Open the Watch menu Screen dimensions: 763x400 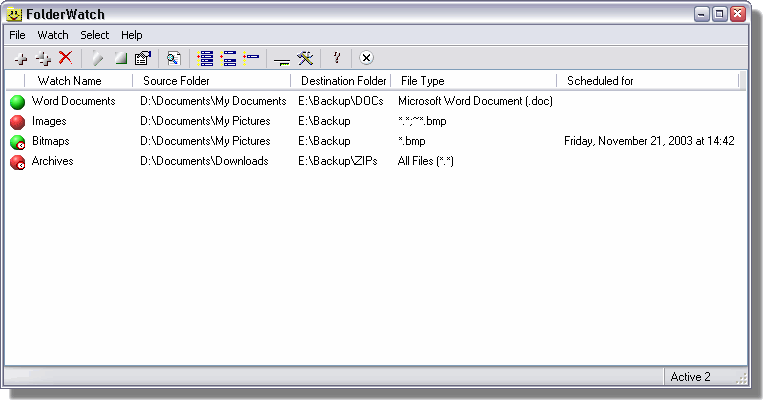point(53,35)
